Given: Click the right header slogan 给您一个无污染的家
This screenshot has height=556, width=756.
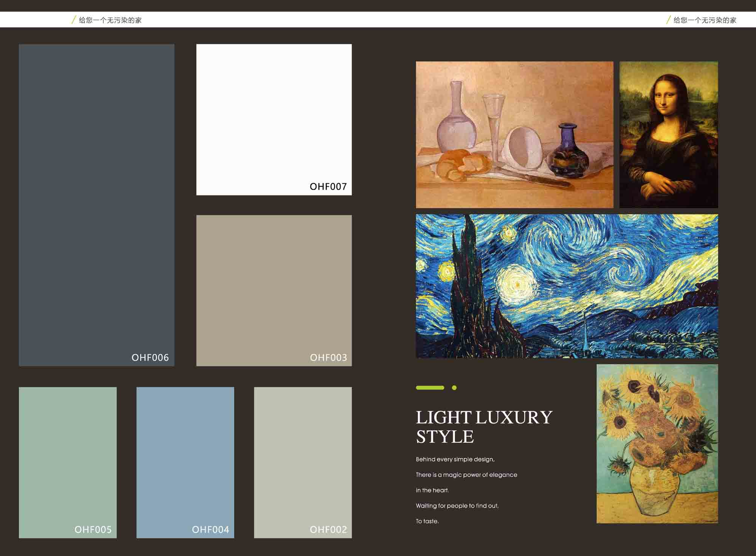Looking at the screenshot, I should click(x=705, y=20).
